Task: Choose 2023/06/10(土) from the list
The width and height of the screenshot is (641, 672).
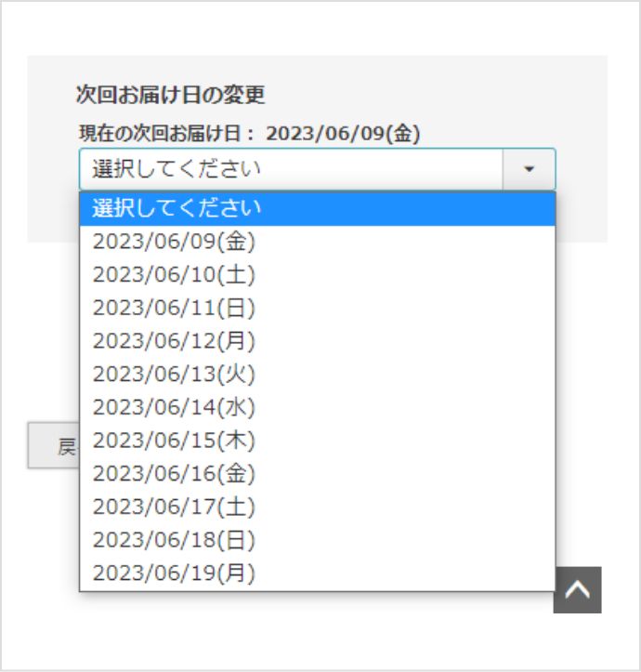Action: point(317,275)
